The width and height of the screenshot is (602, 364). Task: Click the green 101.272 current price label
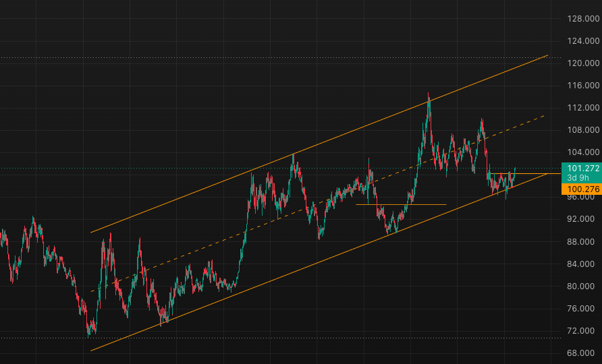tap(583, 168)
